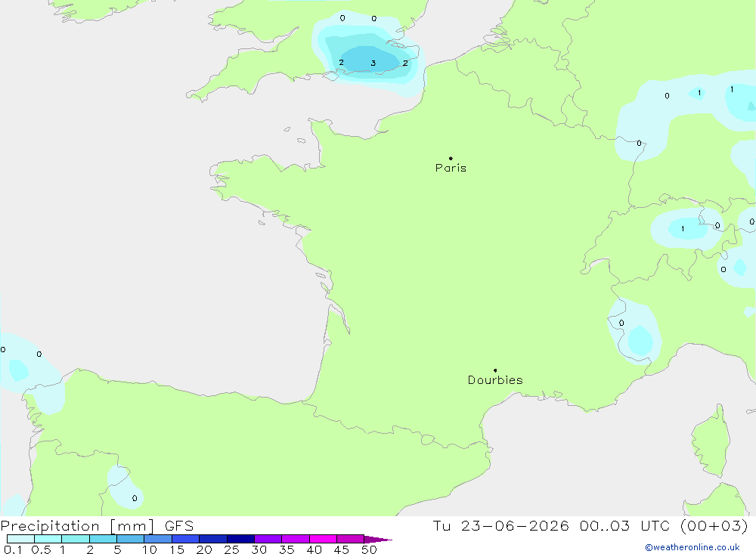Click the legend value '25'
756x554 pixels.
coord(231,549)
